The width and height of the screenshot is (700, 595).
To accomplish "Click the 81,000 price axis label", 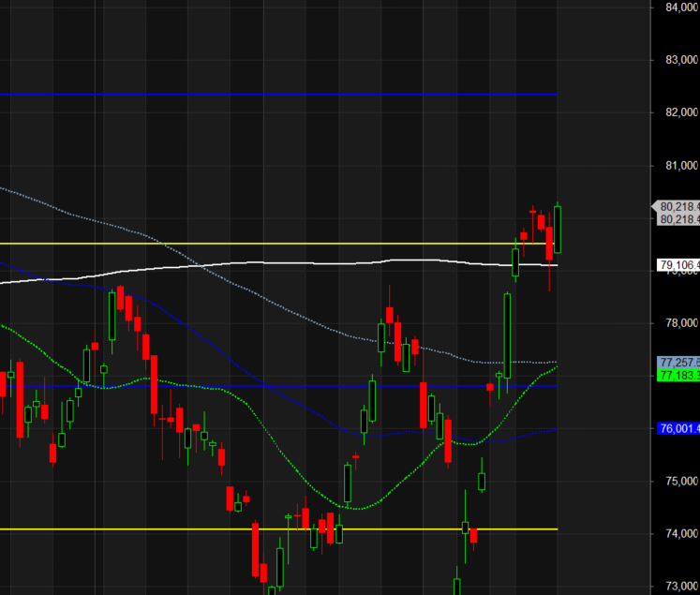I will click(682, 166).
